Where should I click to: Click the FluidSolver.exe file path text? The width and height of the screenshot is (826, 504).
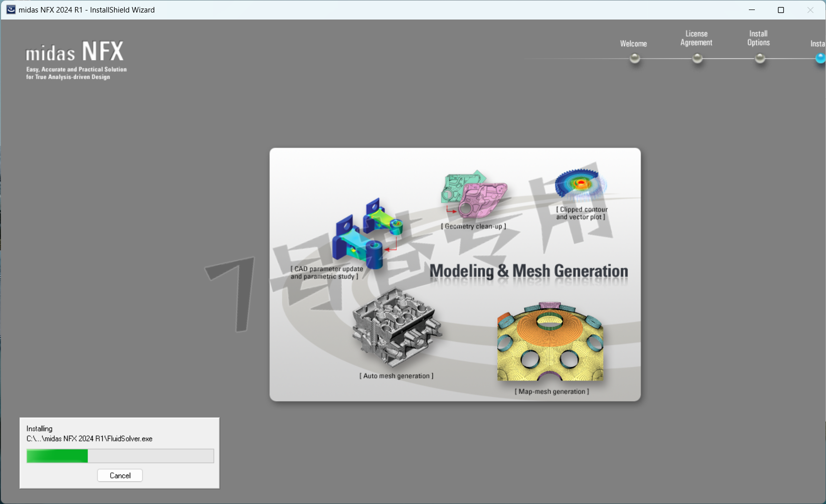coord(90,438)
